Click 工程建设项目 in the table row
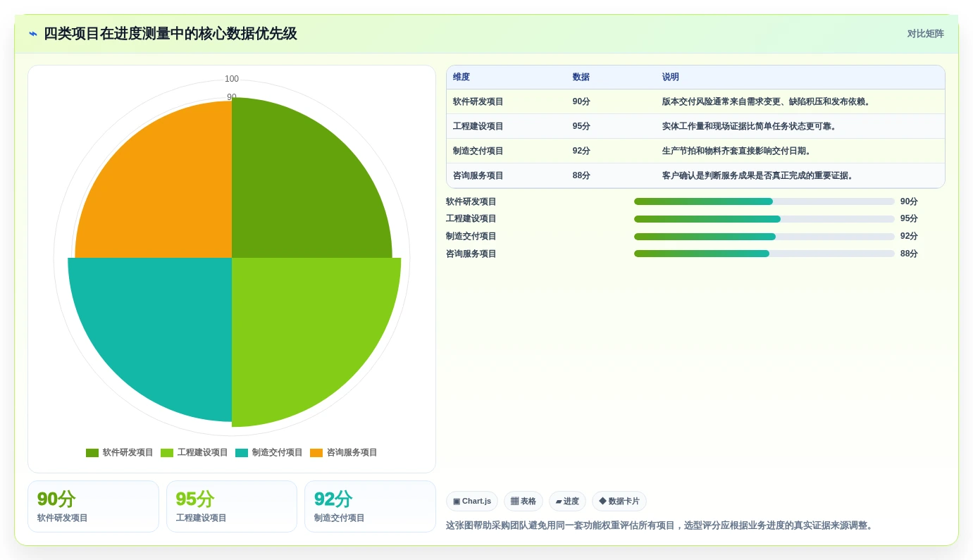The height and width of the screenshot is (560, 973). [x=478, y=127]
